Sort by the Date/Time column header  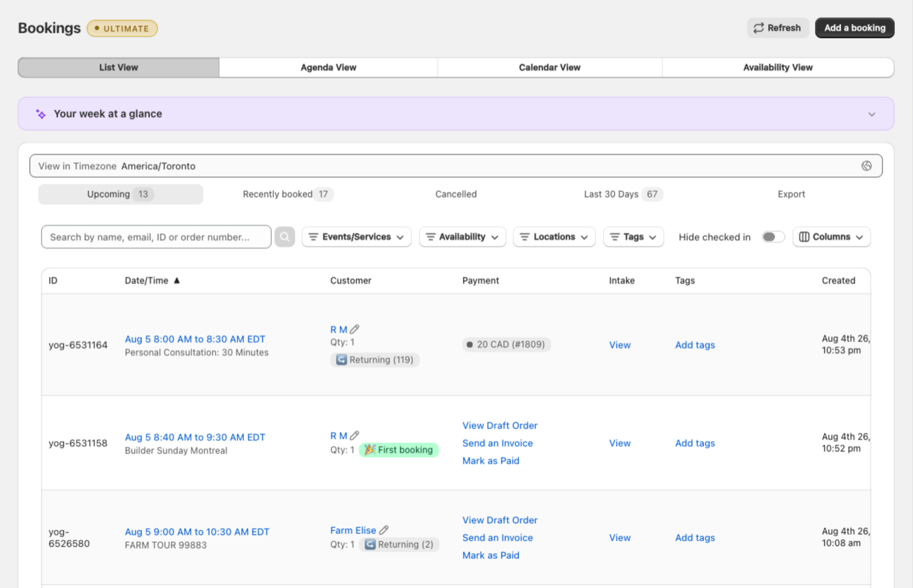147,281
